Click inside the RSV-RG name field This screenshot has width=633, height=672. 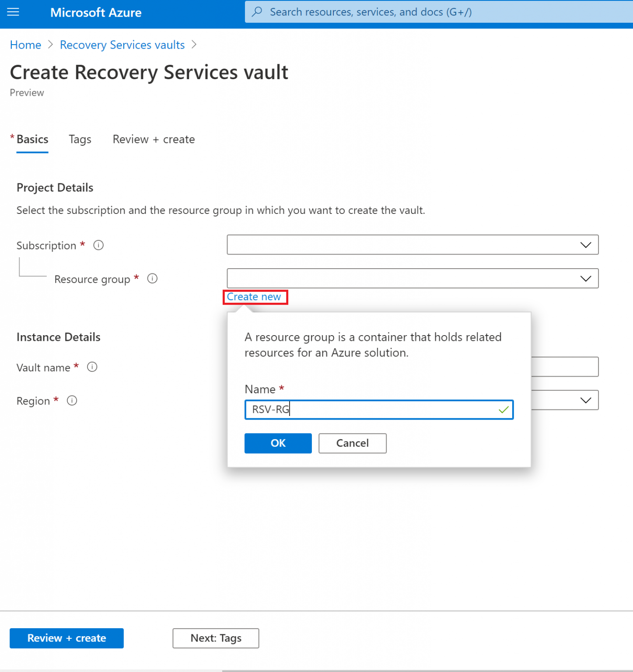(x=378, y=409)
